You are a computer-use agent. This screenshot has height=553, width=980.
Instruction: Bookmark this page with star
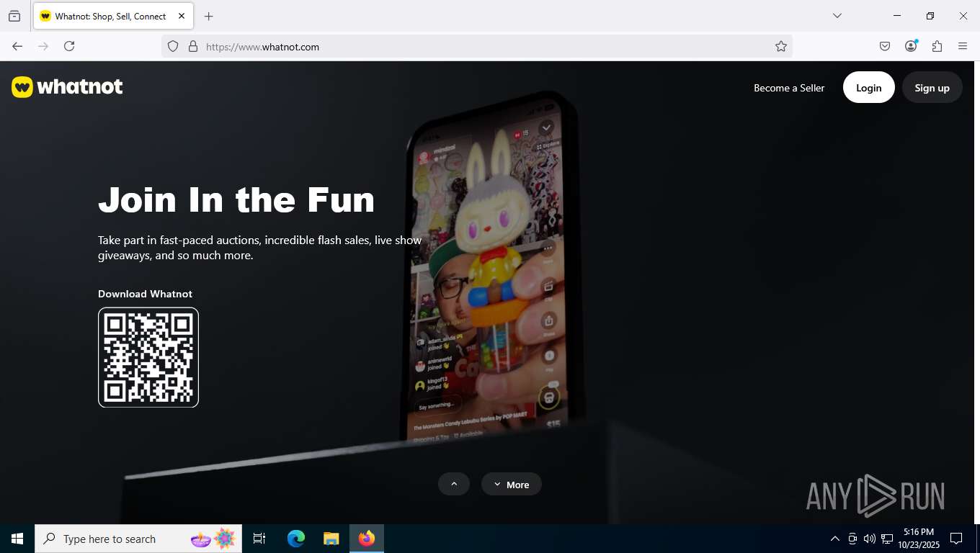tap(781, 46)
